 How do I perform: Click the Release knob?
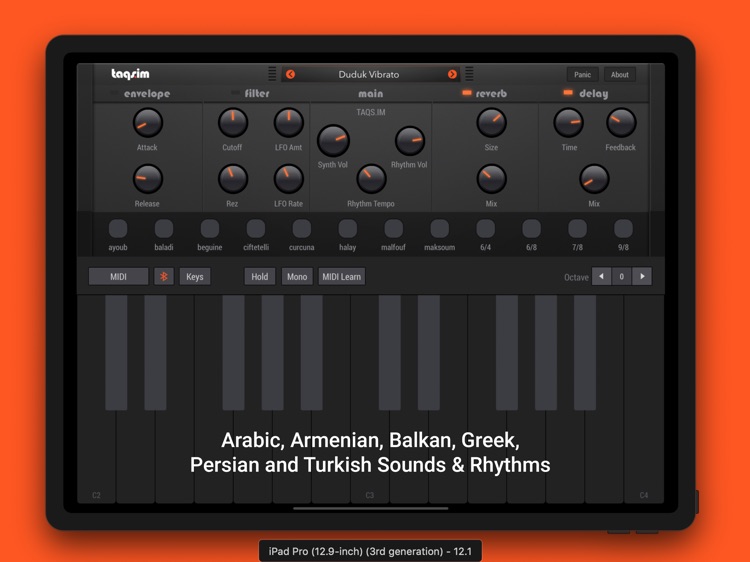148,179
